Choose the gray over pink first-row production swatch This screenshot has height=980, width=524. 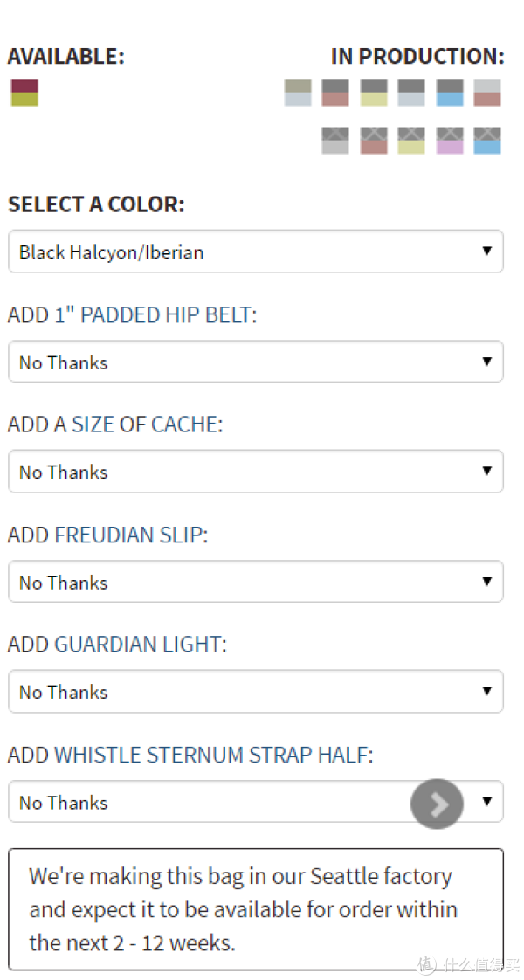click(335, 93)
